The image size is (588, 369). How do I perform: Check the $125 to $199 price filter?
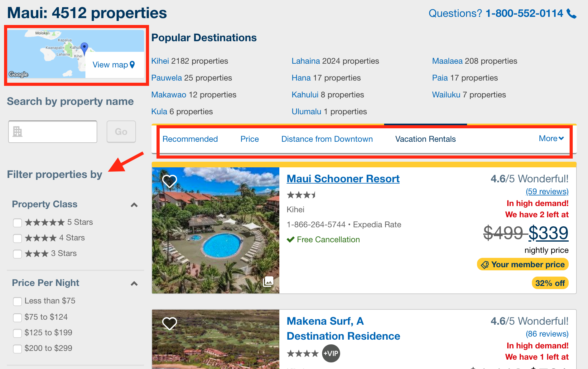click(17, 333)
